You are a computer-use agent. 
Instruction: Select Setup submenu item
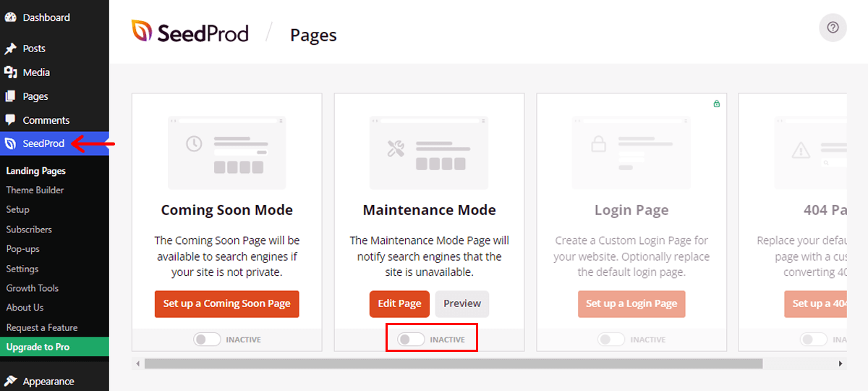point(18,209)
